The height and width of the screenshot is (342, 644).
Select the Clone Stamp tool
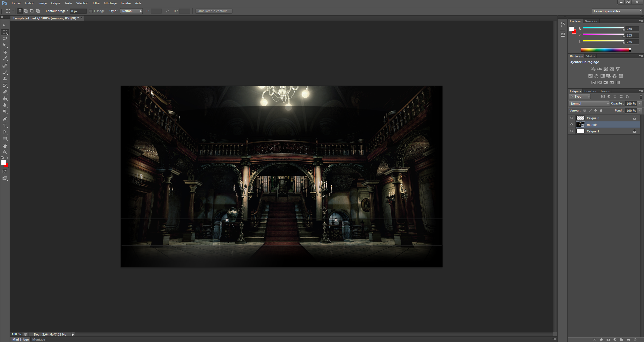coord(5,79)
